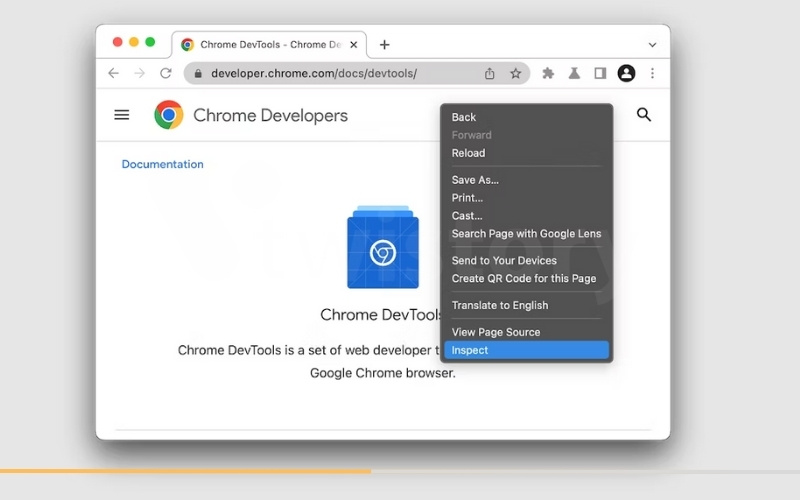
Task: Choose Inspect in the context menu
Action: click(527, 351)
